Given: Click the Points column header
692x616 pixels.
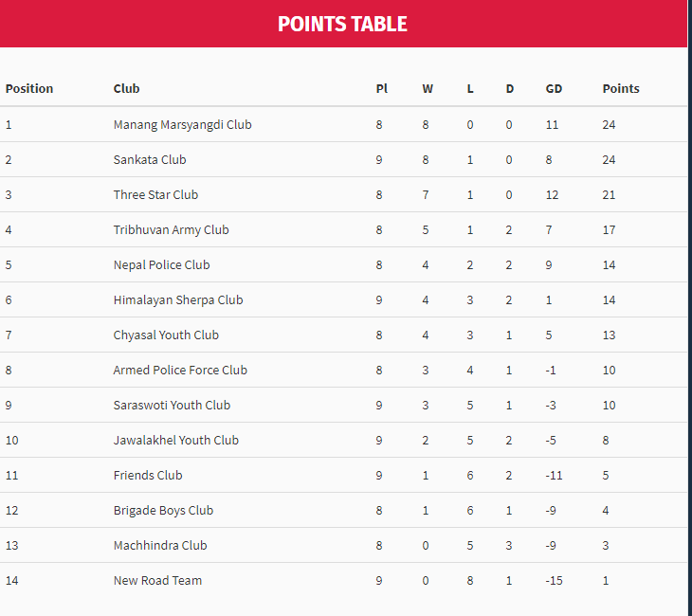Looking at the screenshot, I should coord(621,88).
